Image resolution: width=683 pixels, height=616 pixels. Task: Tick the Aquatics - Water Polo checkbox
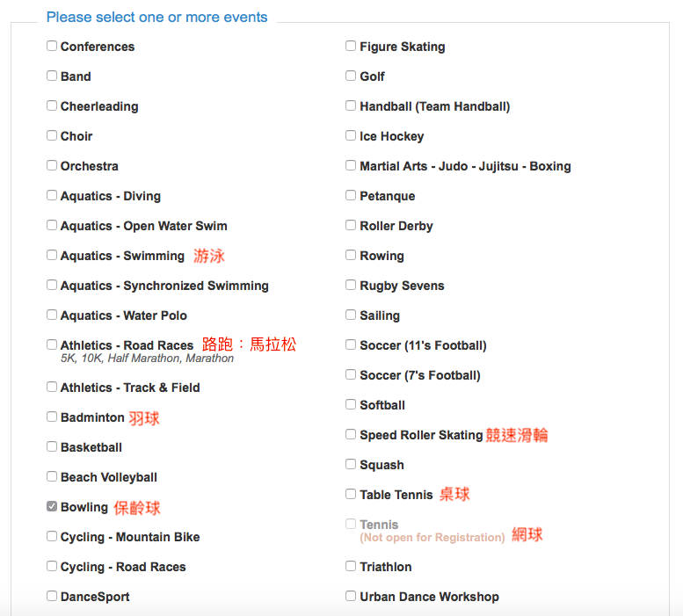(x=52, y=315)
